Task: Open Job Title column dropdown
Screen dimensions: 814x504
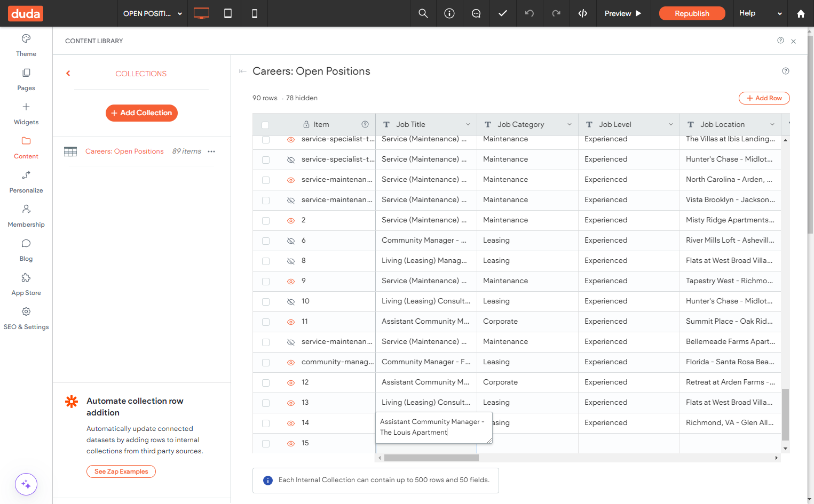Action: [468, 124]
